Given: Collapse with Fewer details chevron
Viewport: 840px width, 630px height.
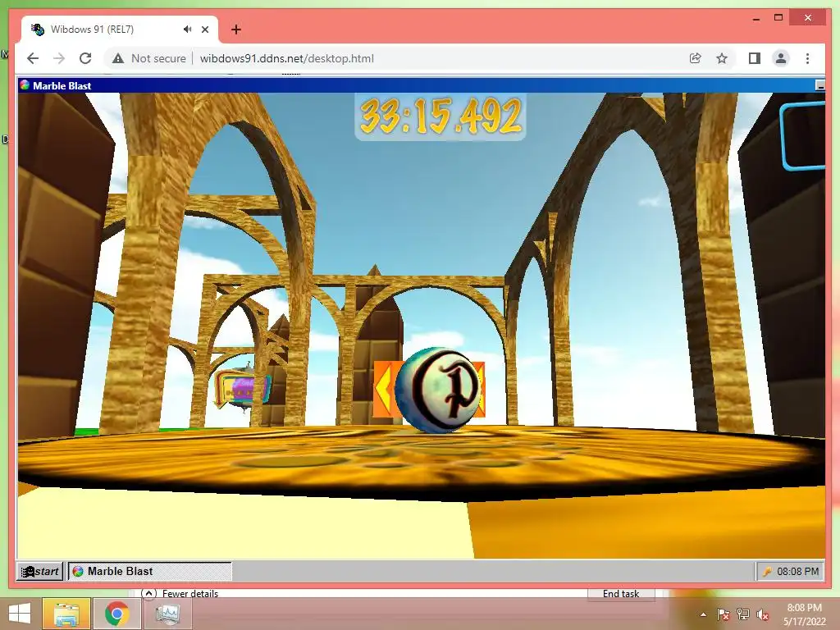Looking at the screenshot, I should (148, 594).
